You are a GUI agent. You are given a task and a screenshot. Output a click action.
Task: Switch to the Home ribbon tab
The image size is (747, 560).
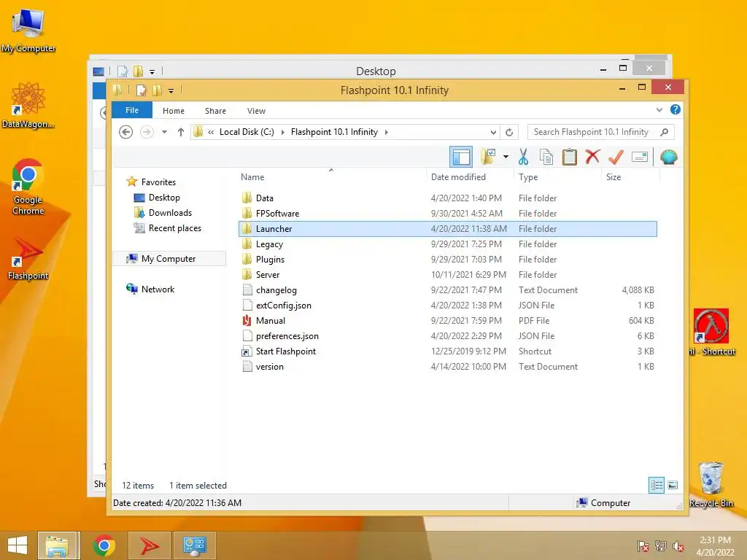(174, 111)
